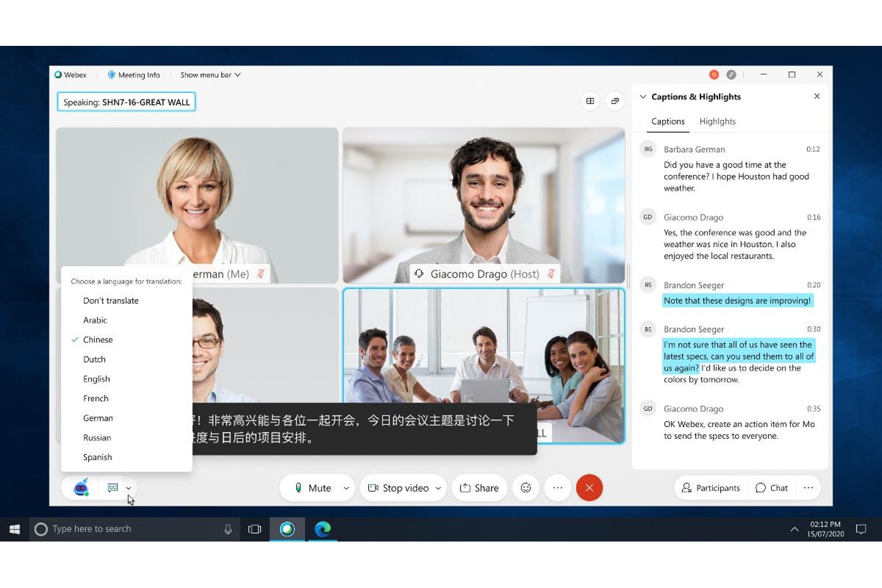Image resolution: width=882 pixels, height=588 pixels.
Task: Open the Windows Start menu
Action: pos(14,529)
